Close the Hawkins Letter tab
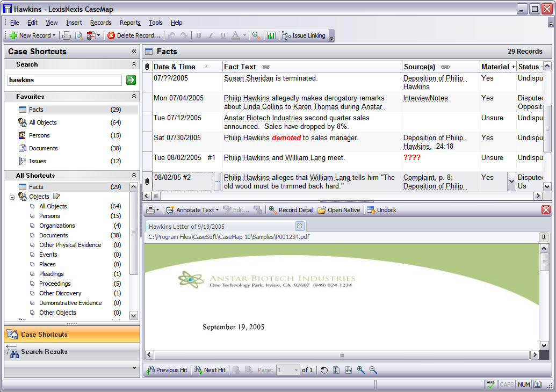The image size is (556, 392). point(299,226)
